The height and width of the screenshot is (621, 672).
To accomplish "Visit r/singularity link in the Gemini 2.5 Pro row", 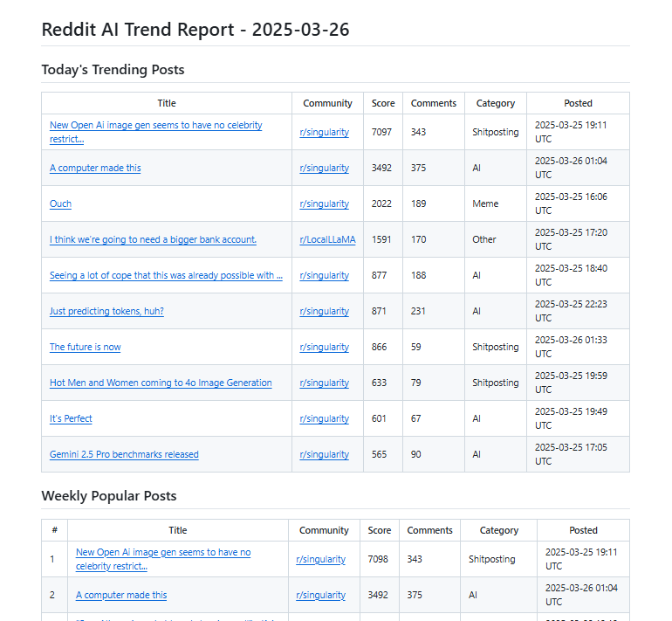I will [325, 454].
